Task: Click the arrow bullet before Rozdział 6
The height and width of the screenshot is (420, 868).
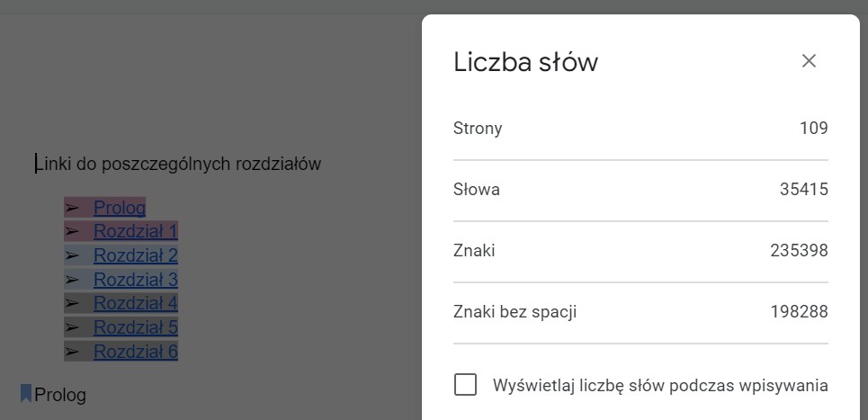Action: 72,351
